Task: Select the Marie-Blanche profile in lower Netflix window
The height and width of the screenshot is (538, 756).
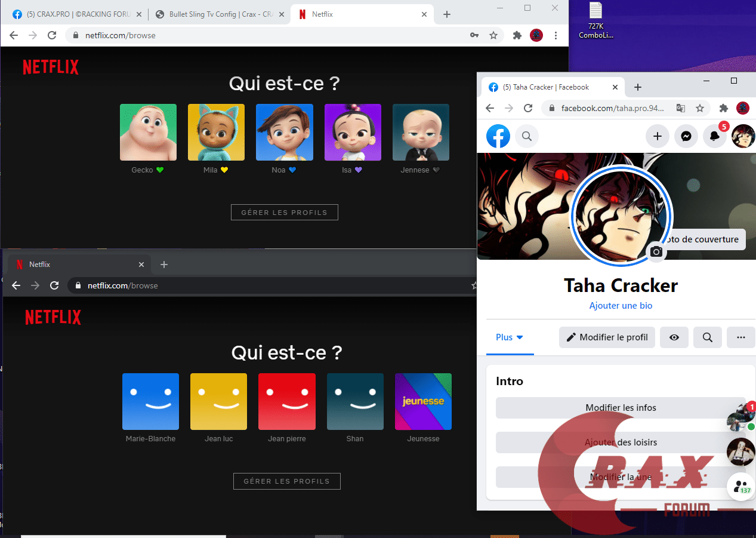Action: click(150, 401)
